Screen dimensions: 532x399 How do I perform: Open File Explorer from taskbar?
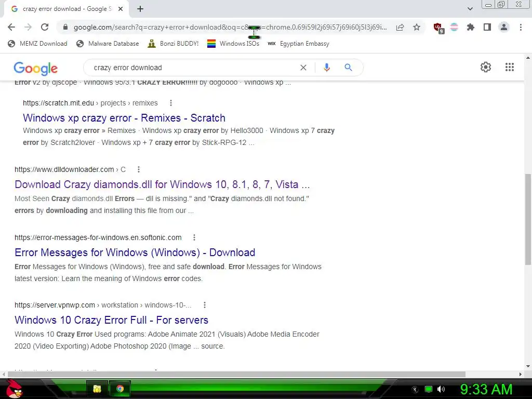coord(97,389)
